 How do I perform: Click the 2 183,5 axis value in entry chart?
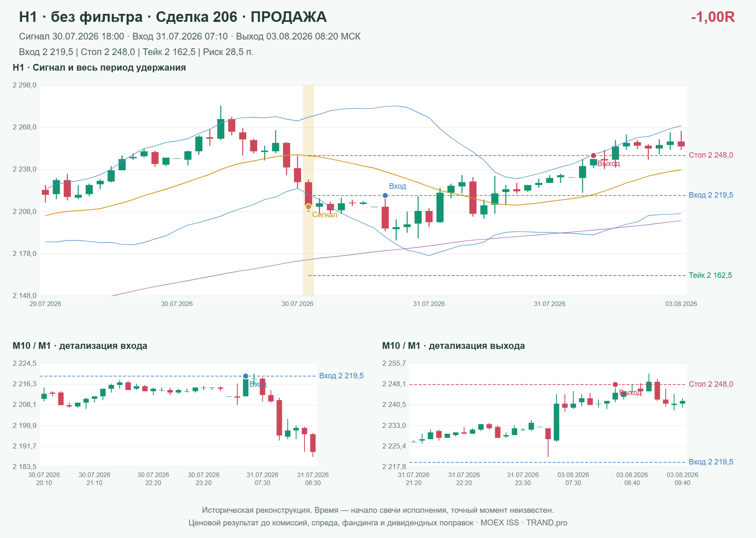[x=24, y=467]
